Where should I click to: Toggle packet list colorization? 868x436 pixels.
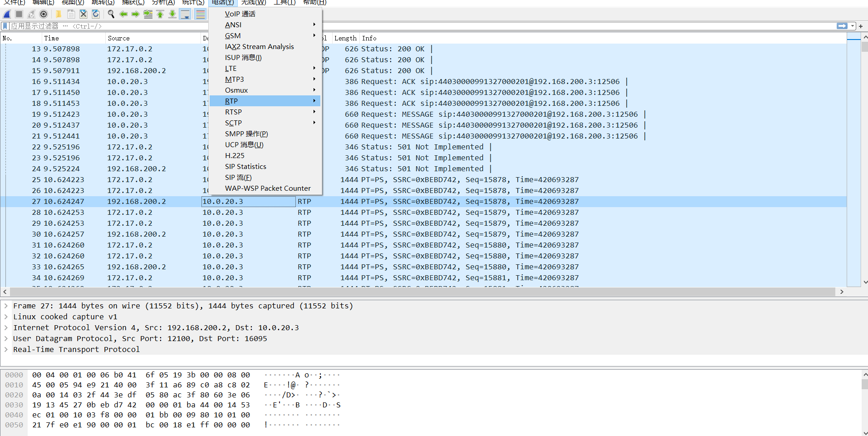(200, 15)
